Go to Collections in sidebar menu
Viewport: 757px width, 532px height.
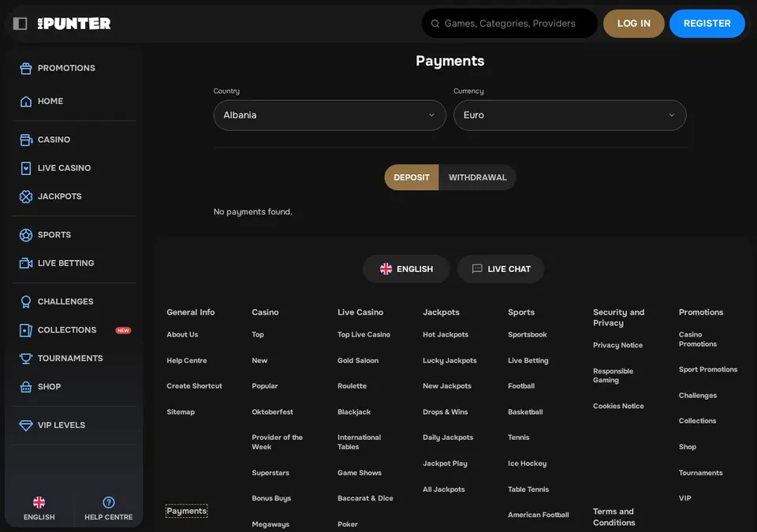coord(67,330)
